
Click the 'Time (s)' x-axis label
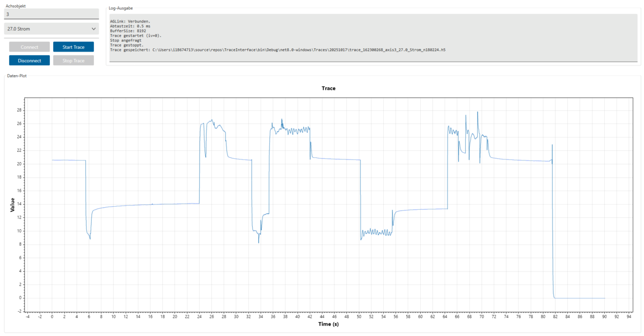(328, 324)
